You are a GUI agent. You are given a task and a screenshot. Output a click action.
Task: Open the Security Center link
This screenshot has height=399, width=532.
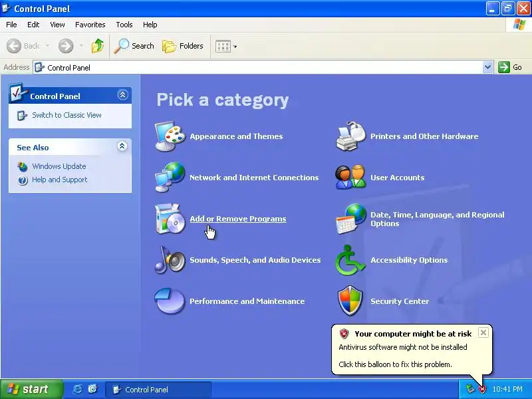(400, 301)
